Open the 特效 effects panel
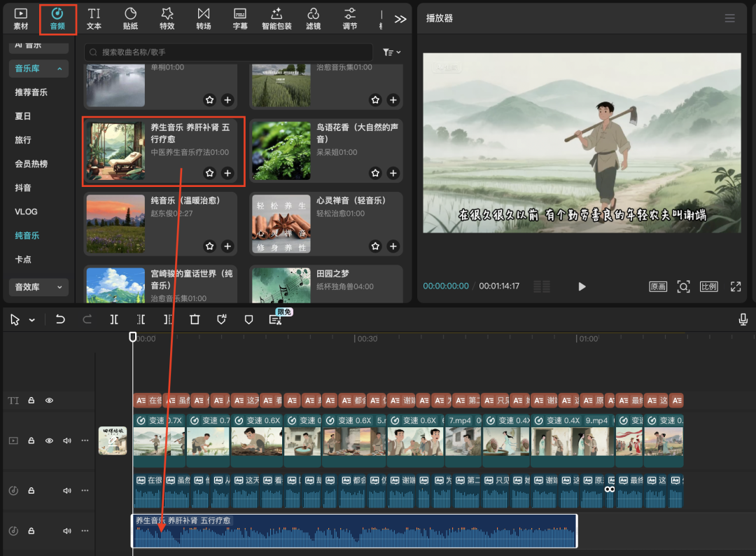 pyautogui.click(x=167, y=18)
